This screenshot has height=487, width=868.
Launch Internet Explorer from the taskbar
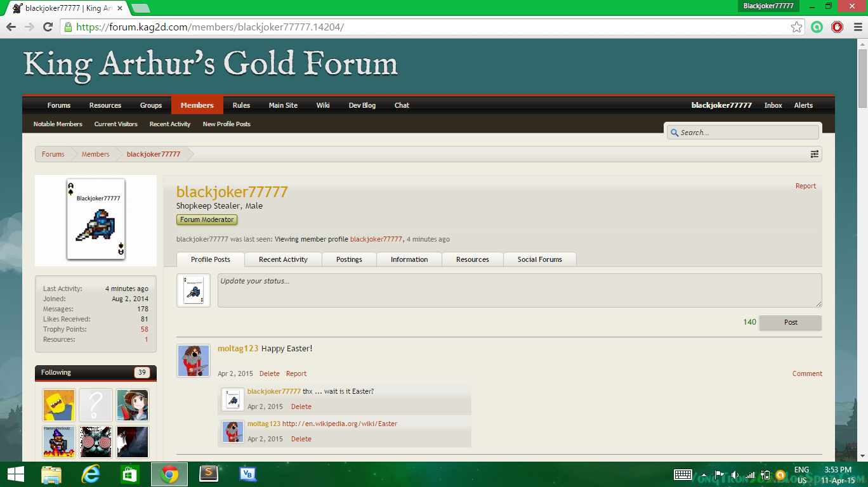pyautogui.click(x=91, y=474)
